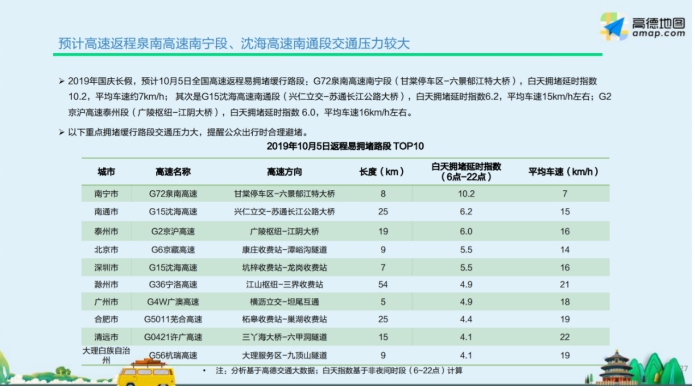Click the 兴仁立交-苏通长江公路大桥 cell
Viewport: 693px width, 386px height.
pyautogui.click(x=284, y=212)
